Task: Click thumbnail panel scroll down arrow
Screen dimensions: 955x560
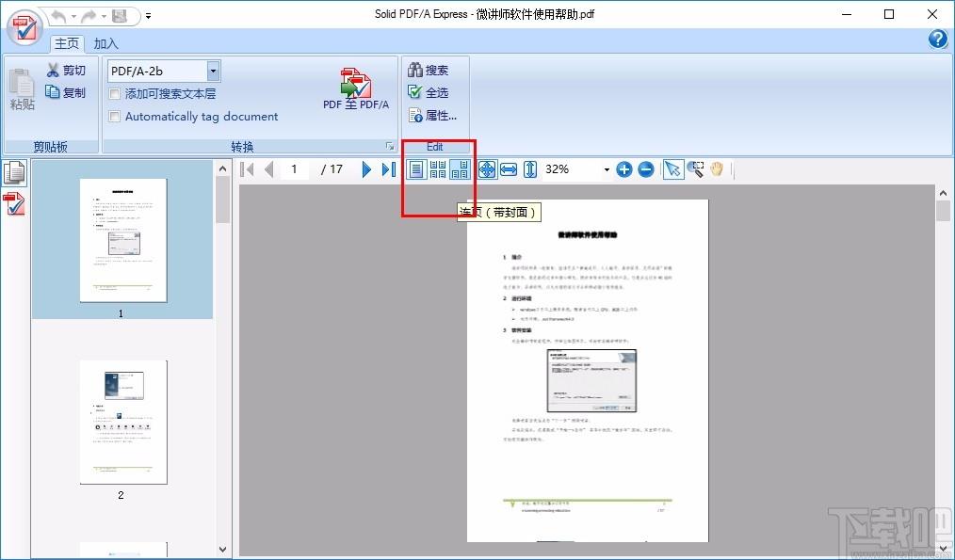Action: point(223,549)
